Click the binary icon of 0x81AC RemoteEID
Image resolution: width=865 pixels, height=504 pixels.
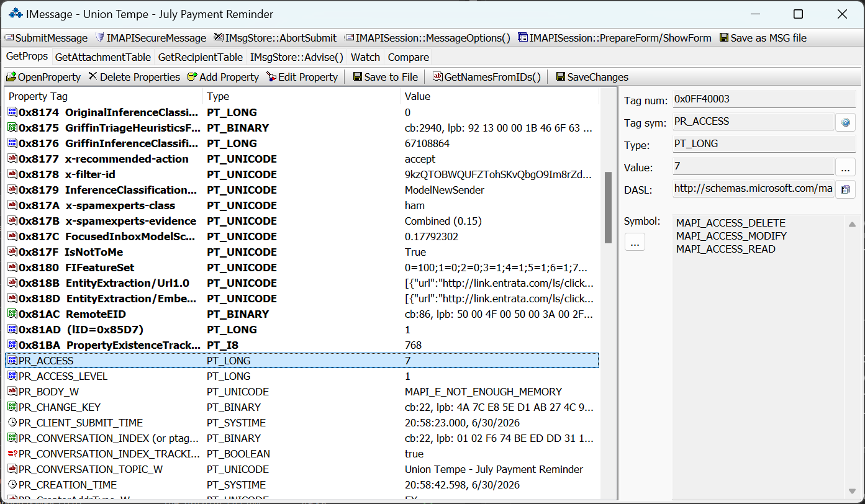pyautogui.click(x=12, y=314)
